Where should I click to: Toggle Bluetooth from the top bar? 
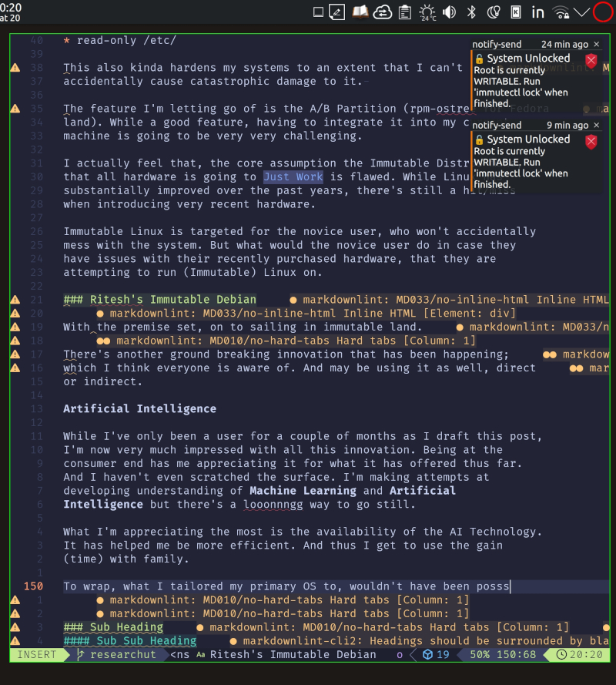[x=471, y=12]
